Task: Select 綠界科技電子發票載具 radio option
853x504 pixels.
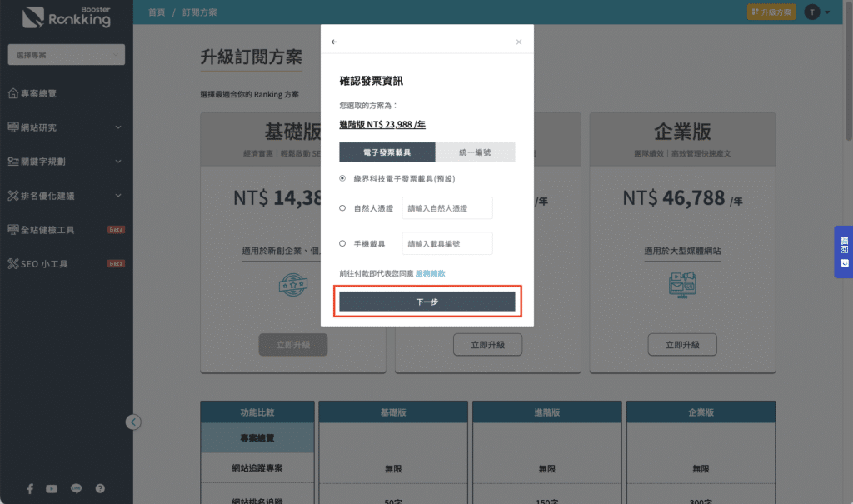Action: 343,178
